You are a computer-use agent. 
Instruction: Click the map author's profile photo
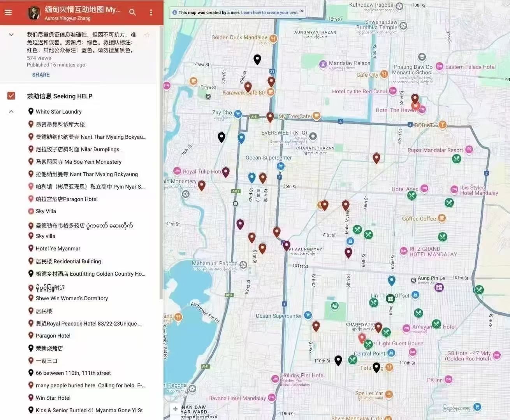[34, 13]
